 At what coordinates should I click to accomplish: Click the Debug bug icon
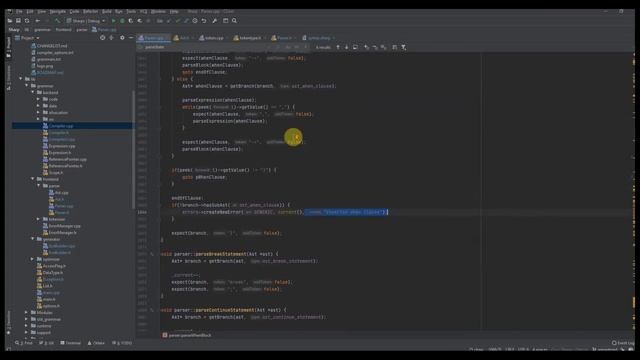point(122,20)
